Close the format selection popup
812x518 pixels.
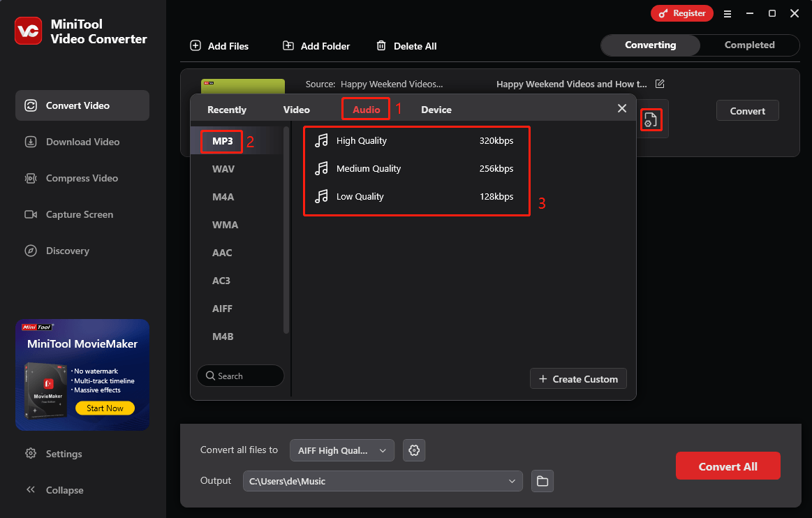click(622, 108)
